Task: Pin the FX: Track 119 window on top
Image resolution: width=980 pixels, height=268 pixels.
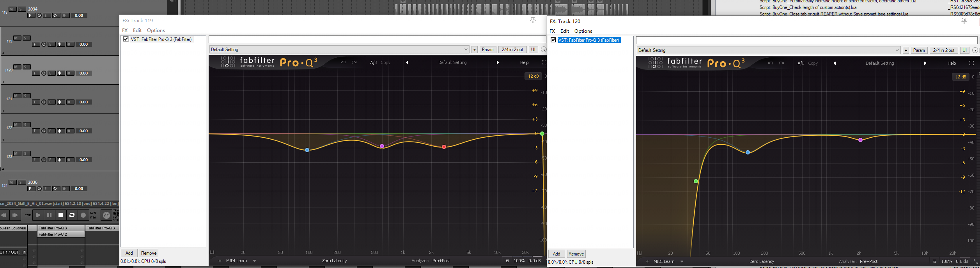Action: 533,20
